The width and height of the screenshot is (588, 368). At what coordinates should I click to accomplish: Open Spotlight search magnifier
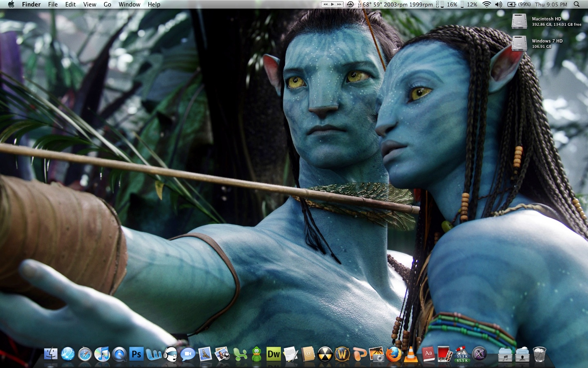(x=577, y=4)
